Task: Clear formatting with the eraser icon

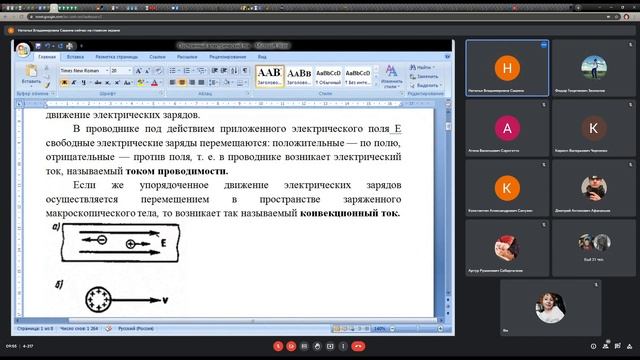Action: coord(159,71)
